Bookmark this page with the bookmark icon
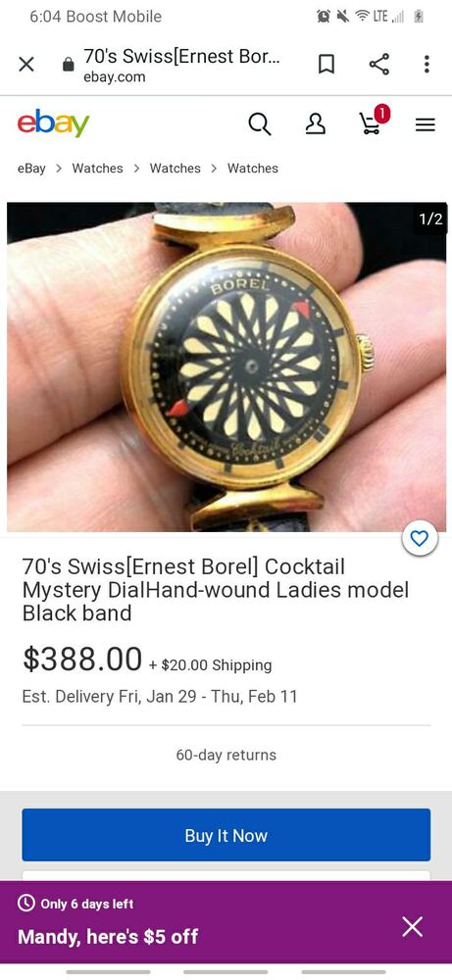 point(326,64)
